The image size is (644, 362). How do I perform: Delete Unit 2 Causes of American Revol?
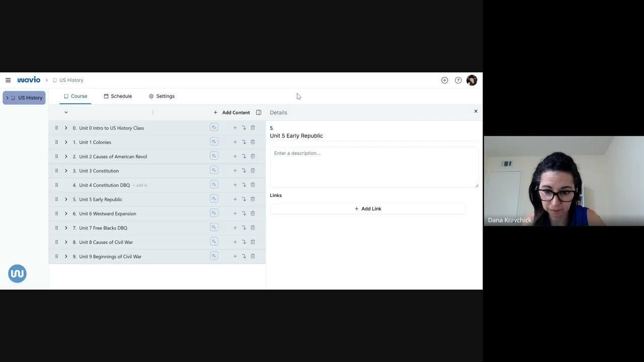(x=253, y=156)
